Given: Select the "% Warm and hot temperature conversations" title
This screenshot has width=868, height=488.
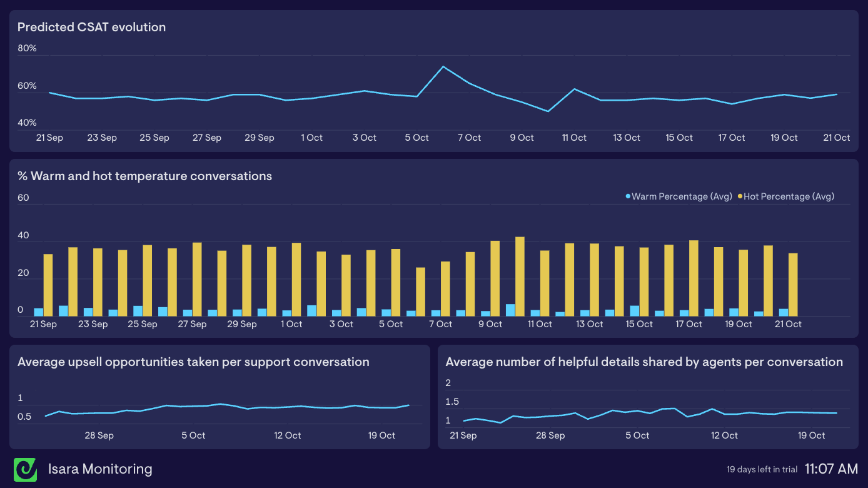Looking at the screenshot, I should click(144, 176).
